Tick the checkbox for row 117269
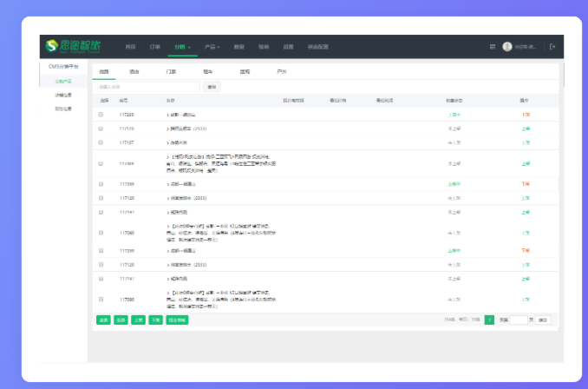588x389 pixels. coord(101,115)
